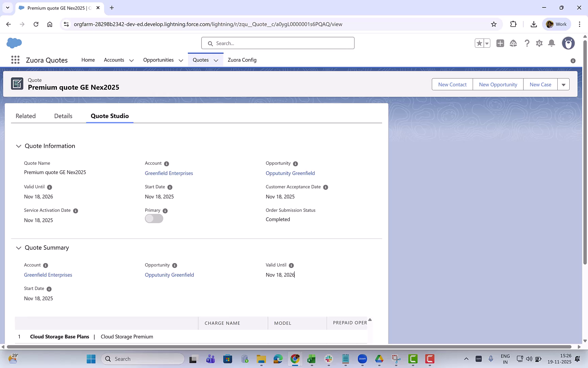The width and height of the screenshot is (588, 368).
Task: Open the Global Actions plus icon
Action: 500,43
